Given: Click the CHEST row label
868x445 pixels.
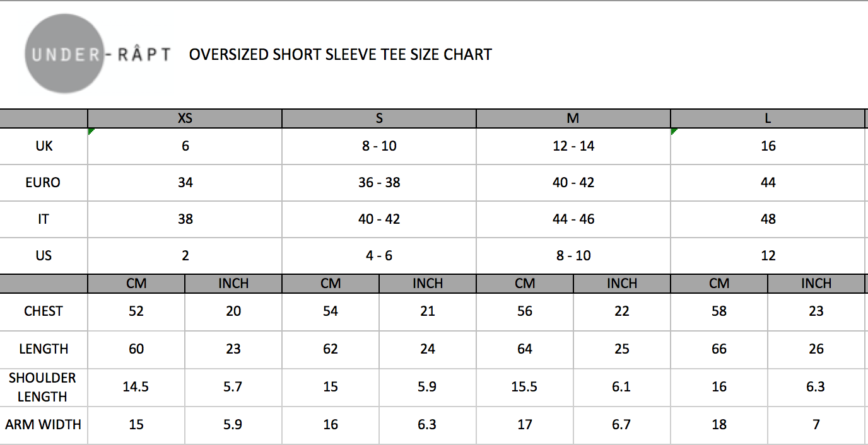Looking at the screenshot, I should coord(44,311).
